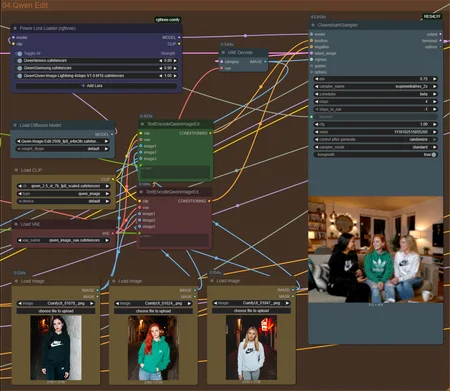Select the previous image in the third Load Image node
Image resolution: width=450 pixels, height=391 pixels.
point(215,303)
